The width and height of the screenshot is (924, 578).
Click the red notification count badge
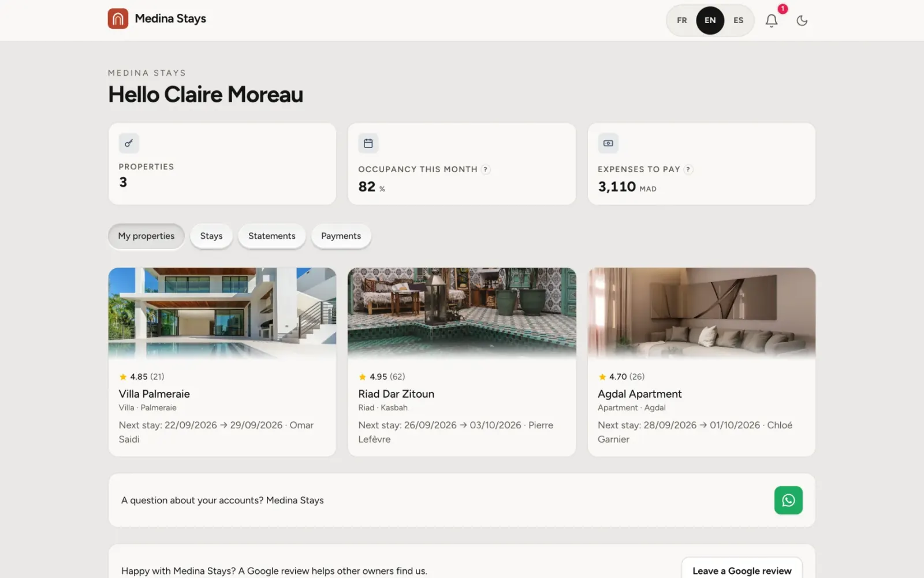coord(783,9)
